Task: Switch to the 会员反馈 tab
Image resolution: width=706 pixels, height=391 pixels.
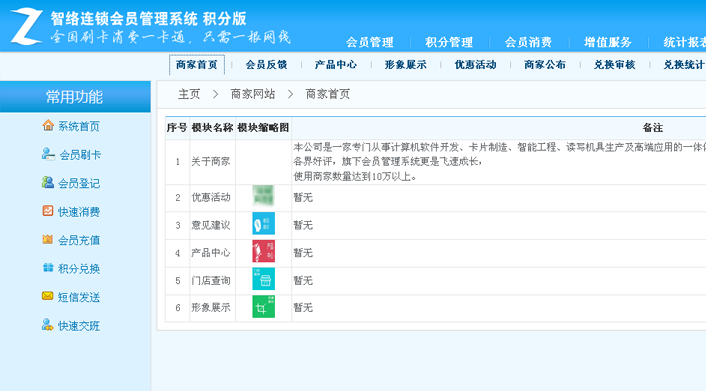Action: point(267,65)
